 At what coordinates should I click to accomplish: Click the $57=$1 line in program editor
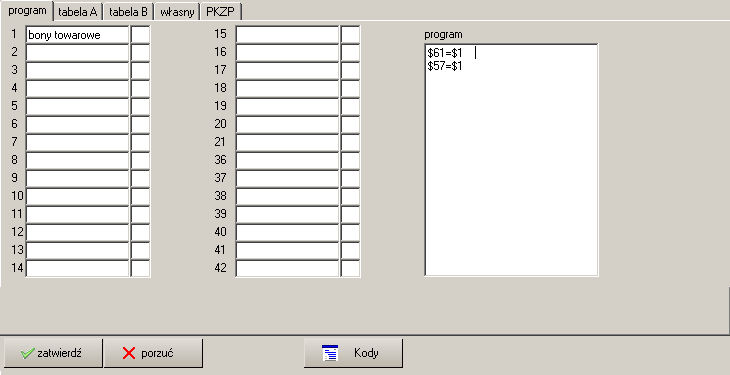pos(445,66)
